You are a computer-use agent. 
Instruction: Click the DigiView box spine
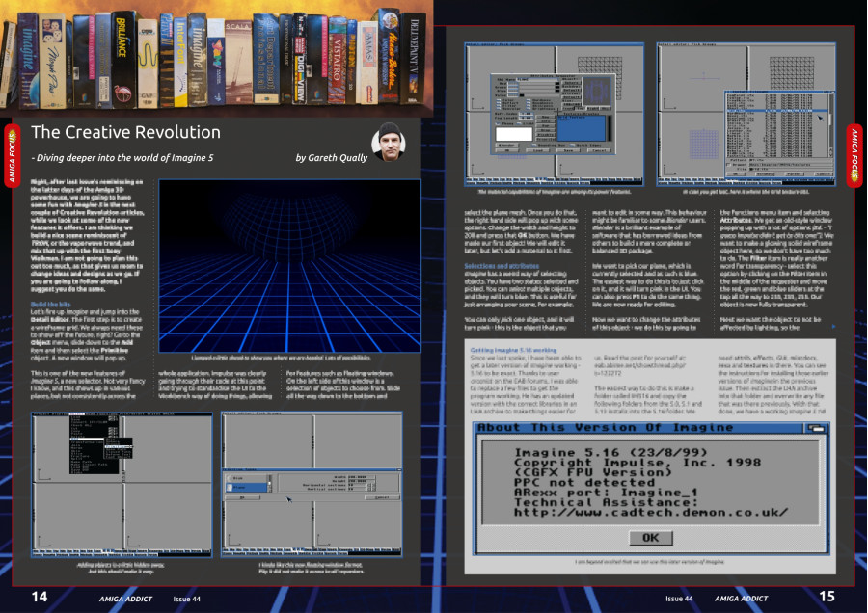click(300, 60)
